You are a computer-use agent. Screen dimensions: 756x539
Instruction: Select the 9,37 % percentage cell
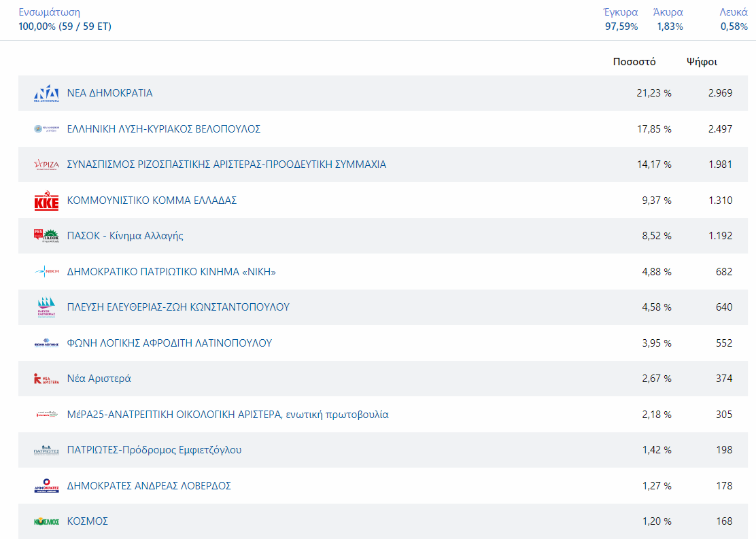[x=657, y=200]
